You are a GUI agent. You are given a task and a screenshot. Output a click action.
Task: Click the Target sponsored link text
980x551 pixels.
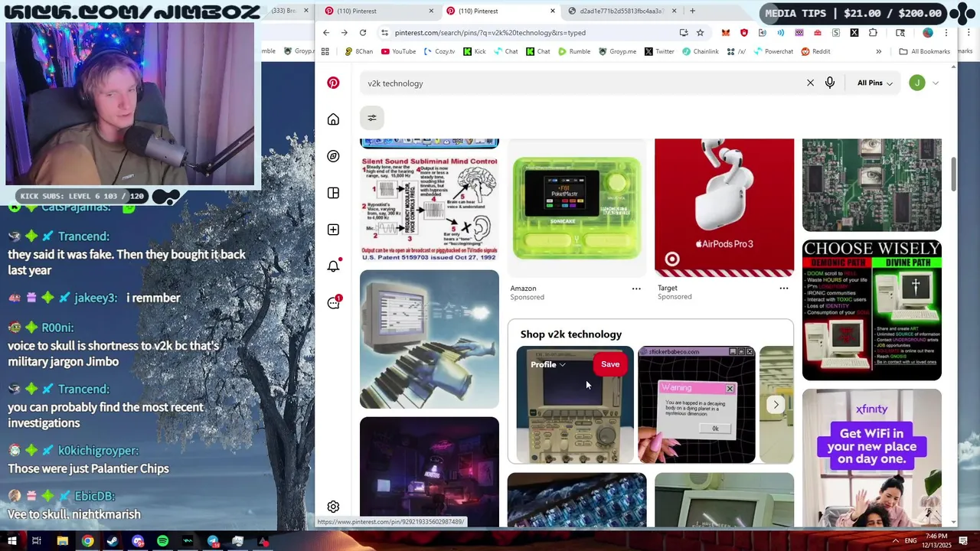pyautogui.click(x=668, y=289)
